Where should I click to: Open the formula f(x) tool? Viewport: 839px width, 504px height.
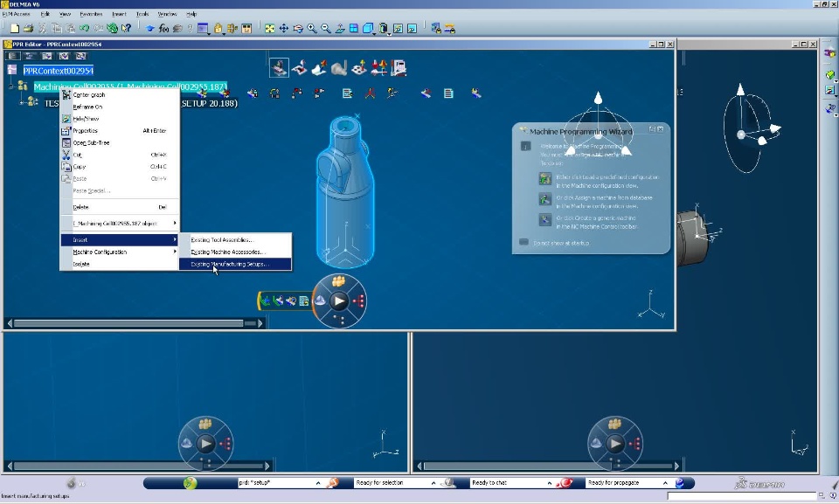click(163, 28)
